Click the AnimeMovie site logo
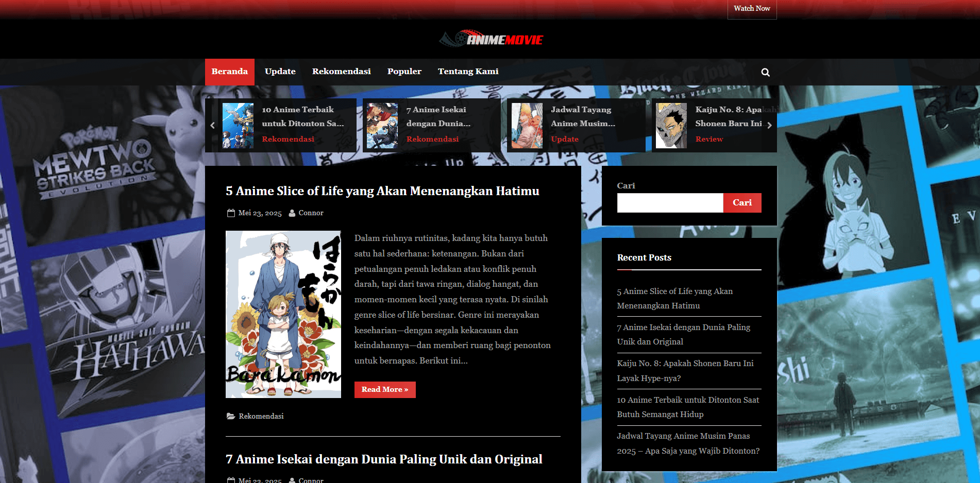980x483 pixels. (491, 39)
